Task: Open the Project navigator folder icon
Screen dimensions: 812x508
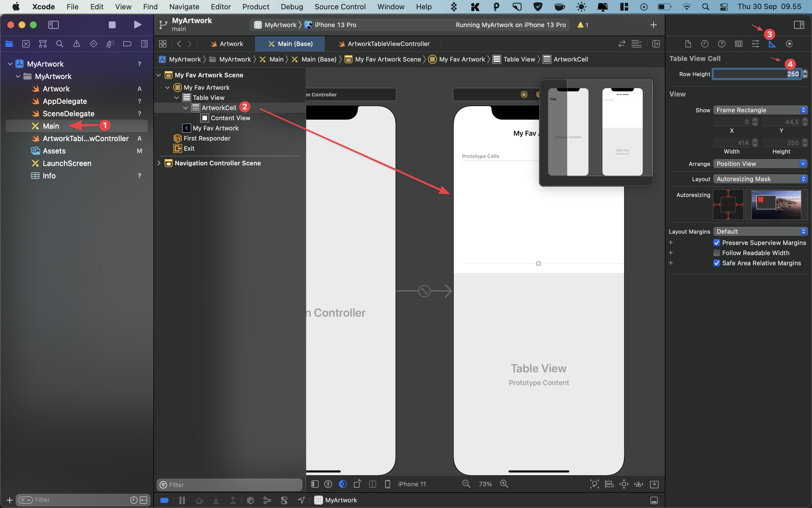Action: (x=9, y=44)
